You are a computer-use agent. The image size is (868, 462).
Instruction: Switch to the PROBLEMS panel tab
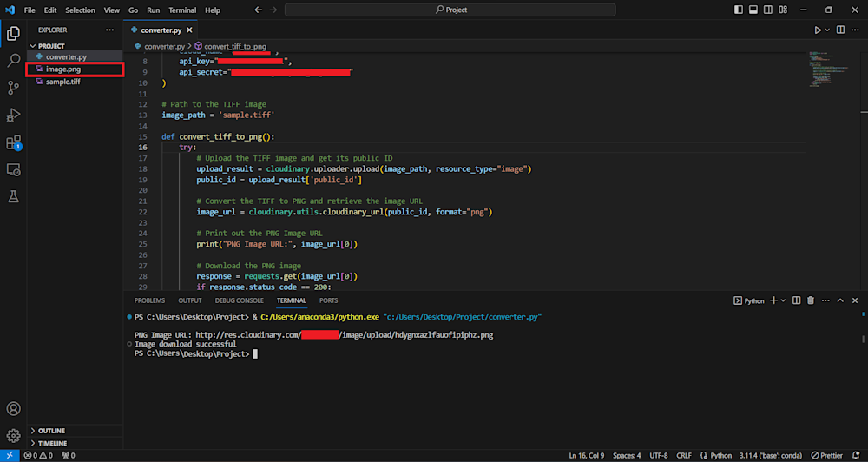tap(149, 300)
